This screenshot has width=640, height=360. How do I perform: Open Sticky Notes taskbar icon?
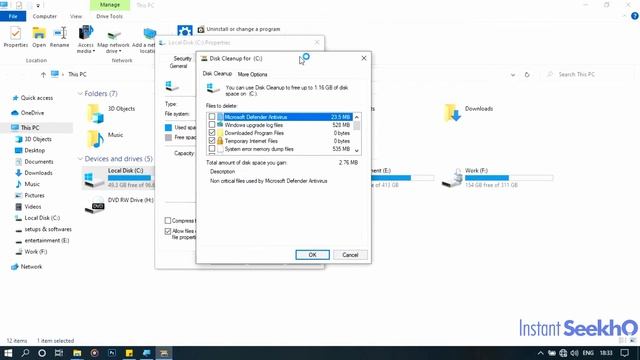[129, 353]
